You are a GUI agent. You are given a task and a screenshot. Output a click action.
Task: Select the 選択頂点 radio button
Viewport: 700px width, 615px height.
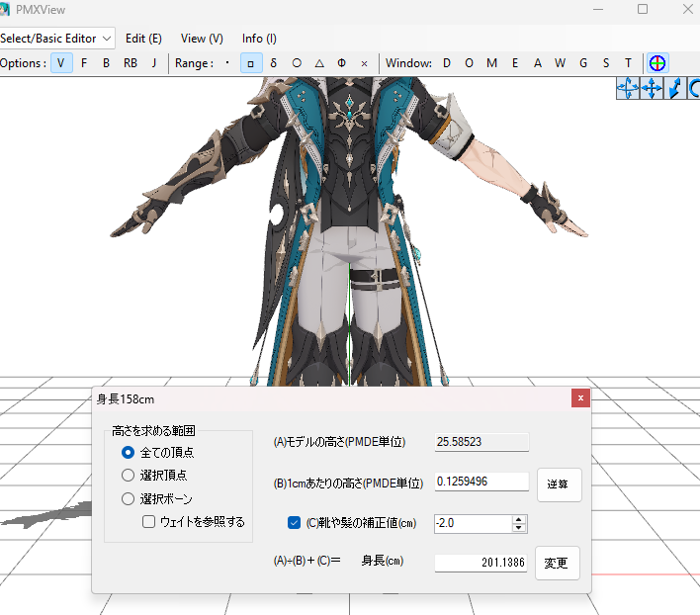pos(128,476)
